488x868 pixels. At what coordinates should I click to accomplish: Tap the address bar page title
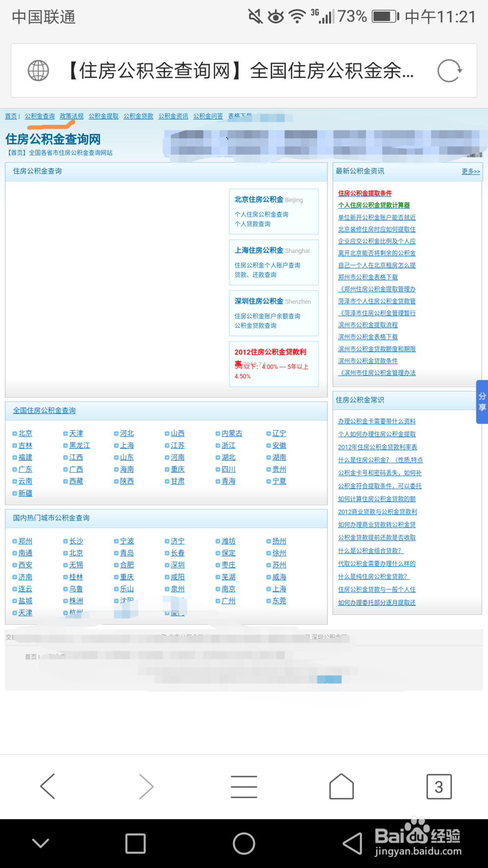(x=240, y=71)
